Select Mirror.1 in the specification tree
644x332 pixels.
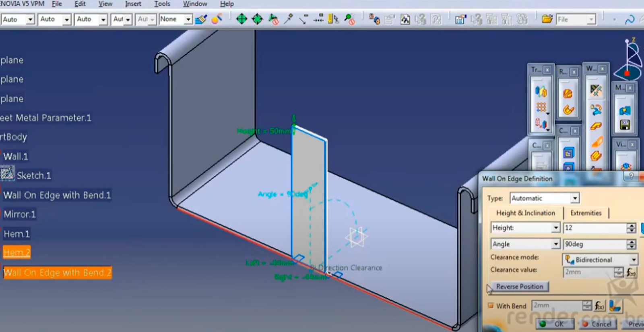(20, 214)
